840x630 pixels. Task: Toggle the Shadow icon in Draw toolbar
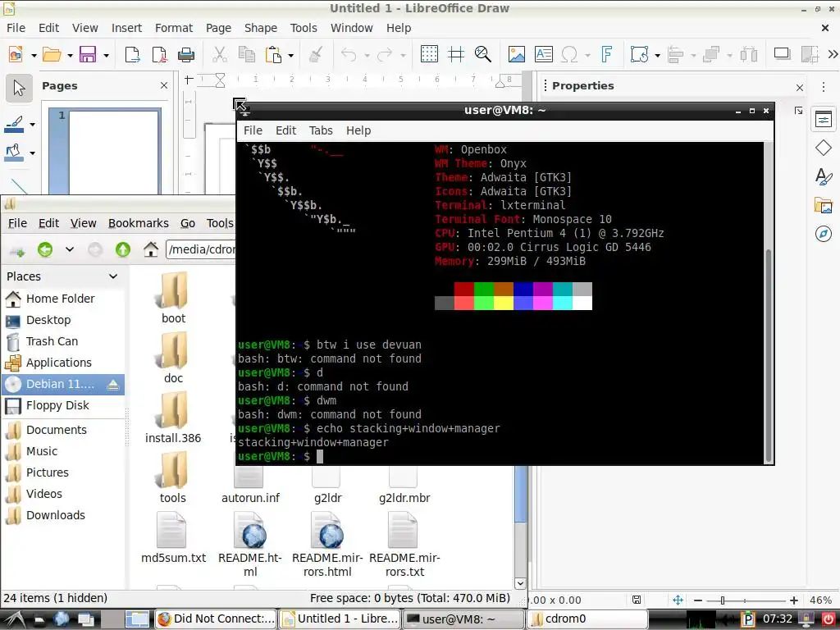782,54
